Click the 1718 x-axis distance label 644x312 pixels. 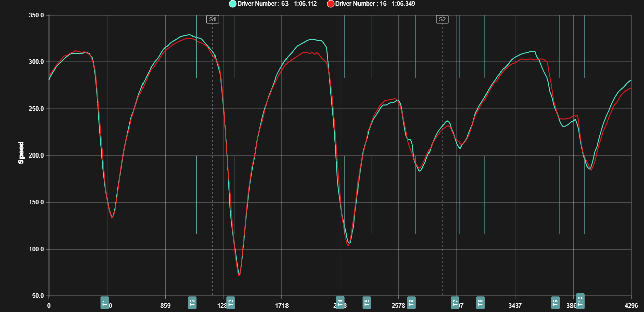click(x=282, y=305)
